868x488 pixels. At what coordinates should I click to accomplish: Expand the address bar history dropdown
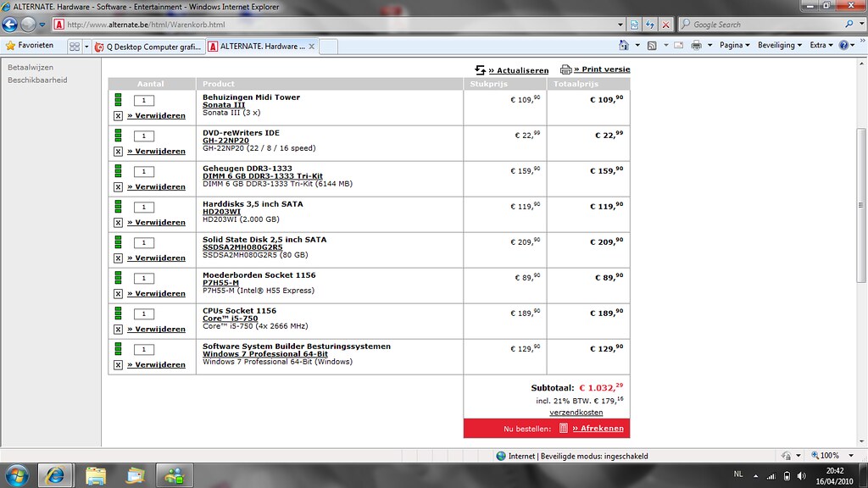[x=620, y=25]
